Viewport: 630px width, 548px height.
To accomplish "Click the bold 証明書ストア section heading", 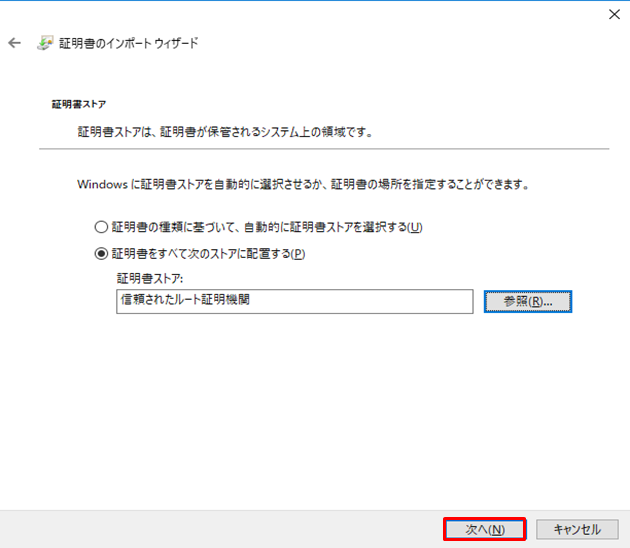I will 79,103.
